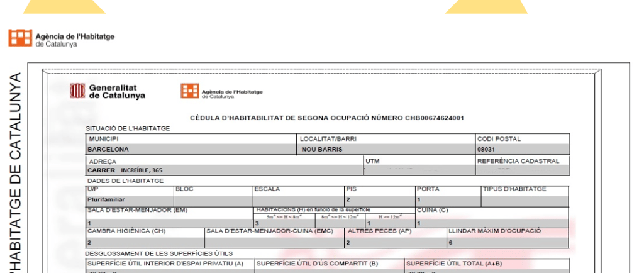
Task: Select the PORTA value 1
Action: [x=419, y=200]
